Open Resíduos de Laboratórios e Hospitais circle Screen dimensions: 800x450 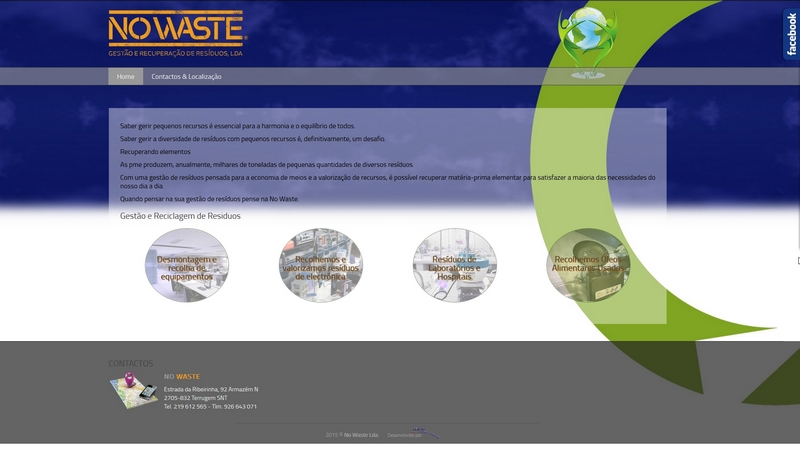pyautogui.click(x=455, y=265)
